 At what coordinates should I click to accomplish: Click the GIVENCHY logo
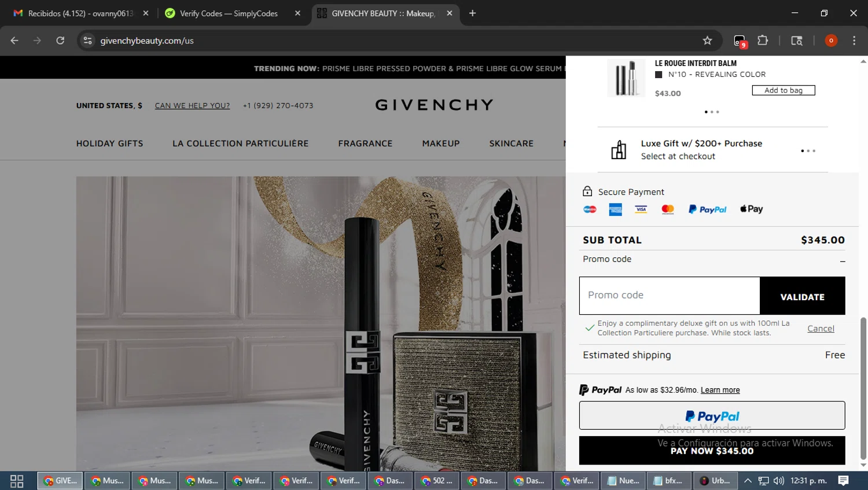point(434,105)
